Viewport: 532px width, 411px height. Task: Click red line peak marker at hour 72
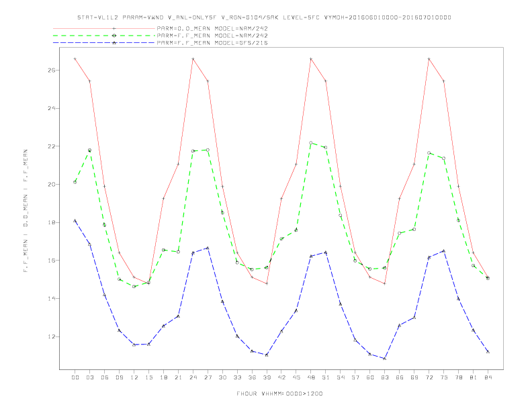pos(429,58)
